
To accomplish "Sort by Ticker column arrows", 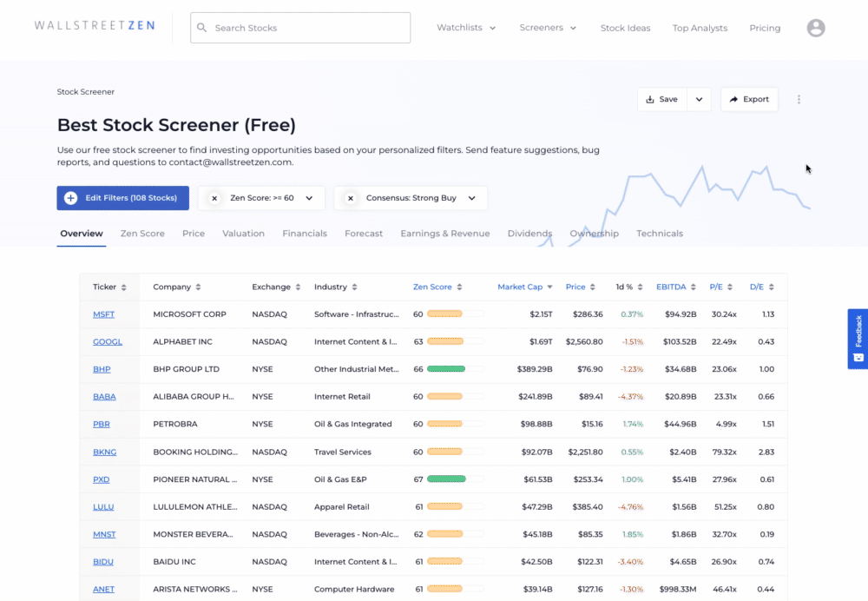I will tap(124, 287).
